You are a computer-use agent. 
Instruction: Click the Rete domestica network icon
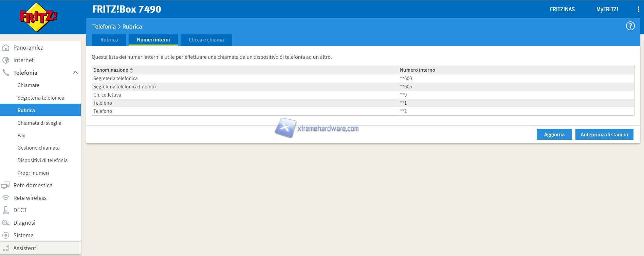pyautogui.click(x=6, y=185)
